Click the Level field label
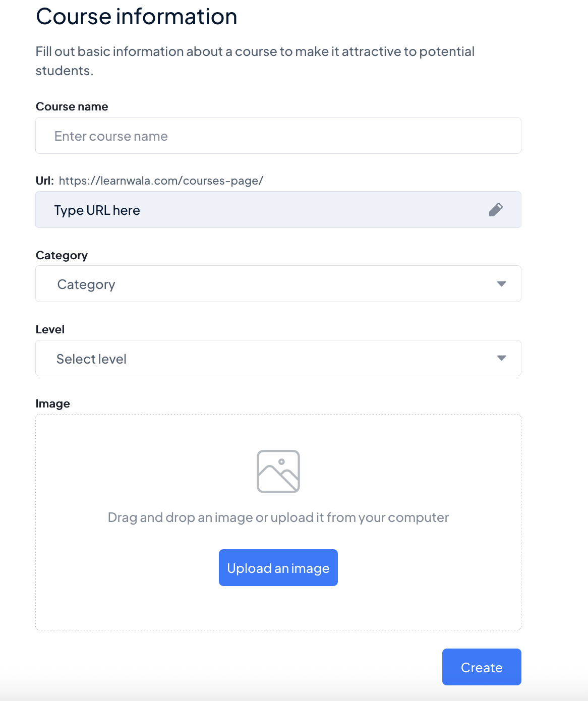Image resolution: width=588 pixels, height=701 pixels. coord(50,329)
